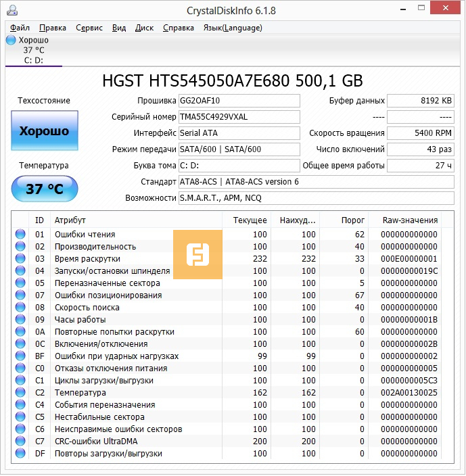Select the Часы работы attribute text
This screenshot has height=476, width=466.
(x=80, y=319)
